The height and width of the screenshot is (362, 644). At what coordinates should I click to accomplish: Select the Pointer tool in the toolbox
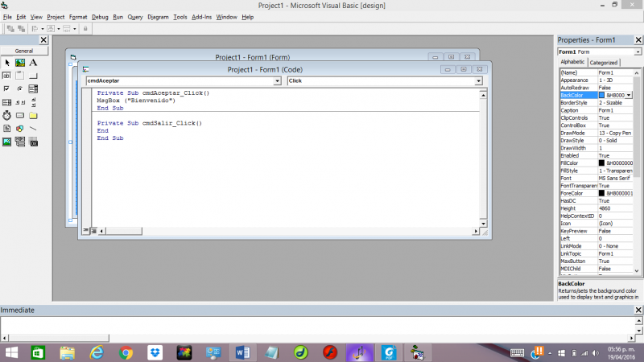(x=7, y=63)
